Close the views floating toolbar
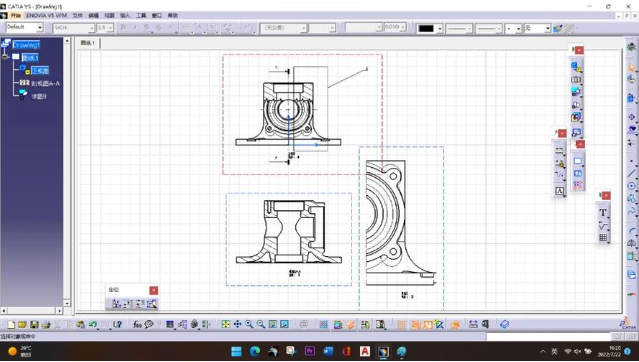 coord(579,50)
